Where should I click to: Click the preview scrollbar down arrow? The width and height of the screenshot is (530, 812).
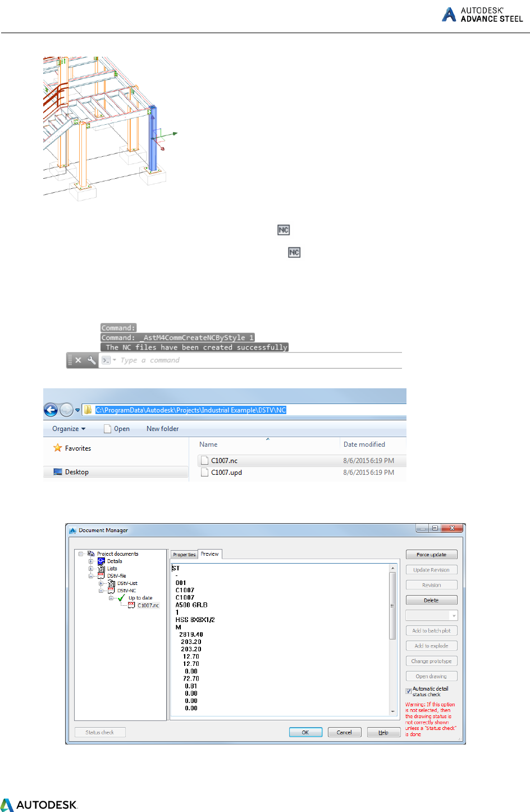[x=392, y=711]
